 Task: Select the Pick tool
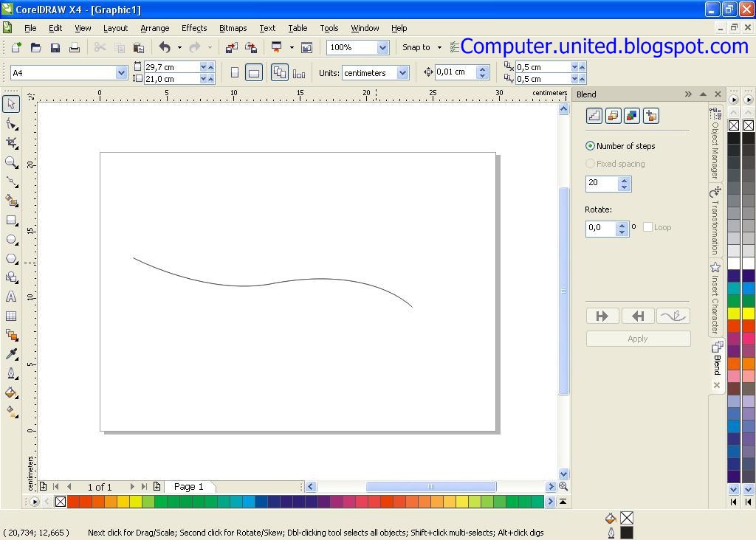(x=11, y=104)
